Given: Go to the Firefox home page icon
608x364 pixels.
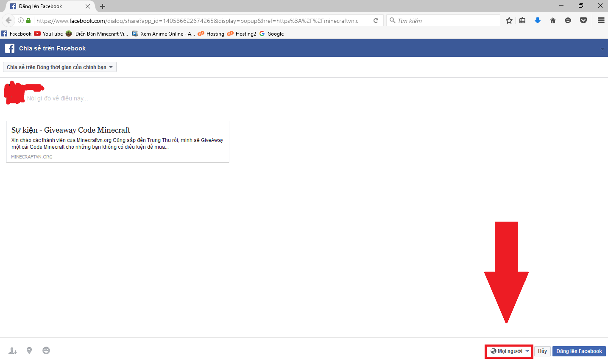Looking at the screenshot, I should (x=553, y=20).
